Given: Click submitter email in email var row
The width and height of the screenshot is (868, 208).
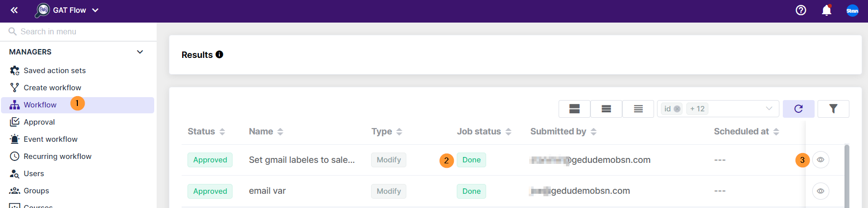Looking at the screenshot, I should click(580, 191).
